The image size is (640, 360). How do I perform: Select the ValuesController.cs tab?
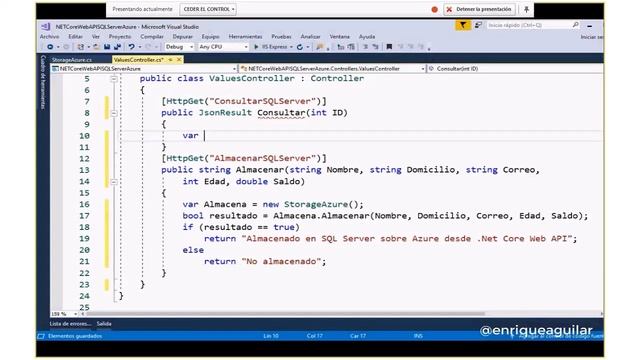138,60
